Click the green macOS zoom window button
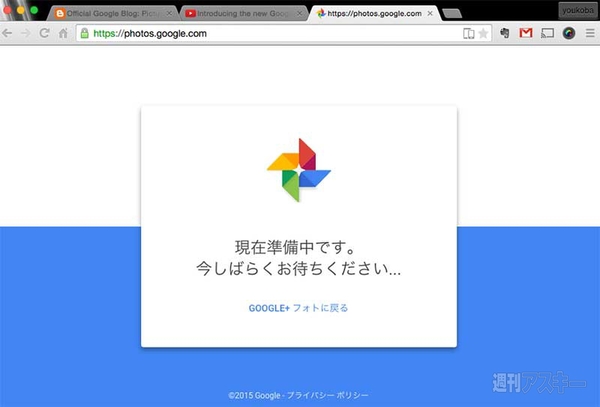This screenshot has height=407, width=600. click(34, 10)
